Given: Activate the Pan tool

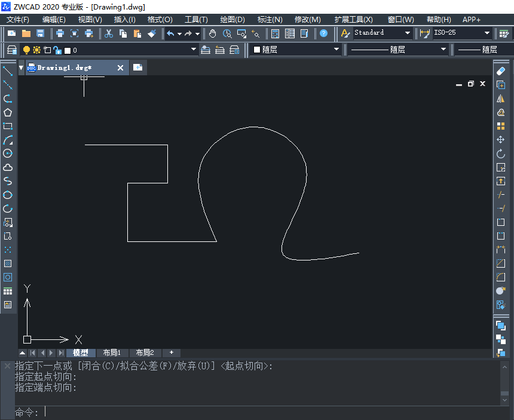Looking at the screenshot, I should 212,34.
